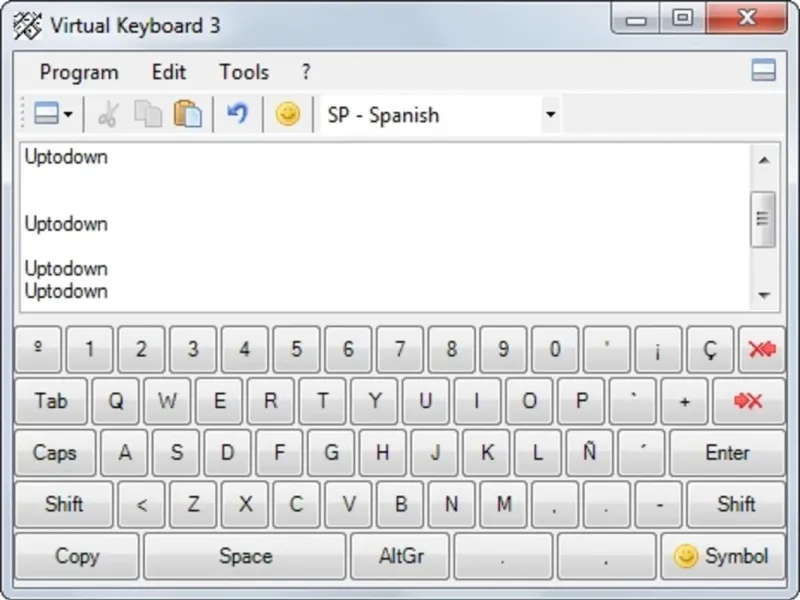Click the Ñ key
Image resolution: width=800 pixels, height=600 pixels.
[x=589, y=453]
